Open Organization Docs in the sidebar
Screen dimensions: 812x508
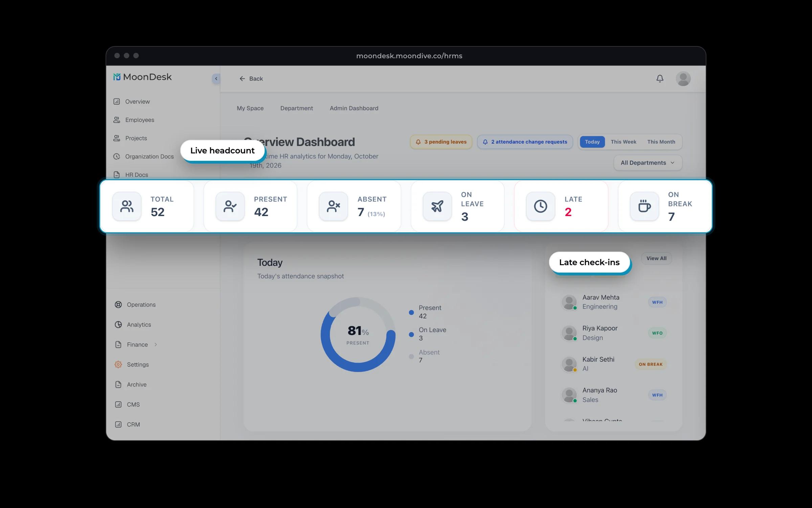click(x=143, y=156)
